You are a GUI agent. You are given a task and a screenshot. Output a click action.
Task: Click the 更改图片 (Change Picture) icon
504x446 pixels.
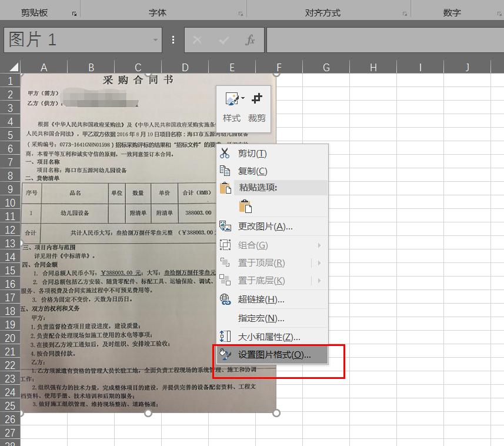(x=224, y=226)
